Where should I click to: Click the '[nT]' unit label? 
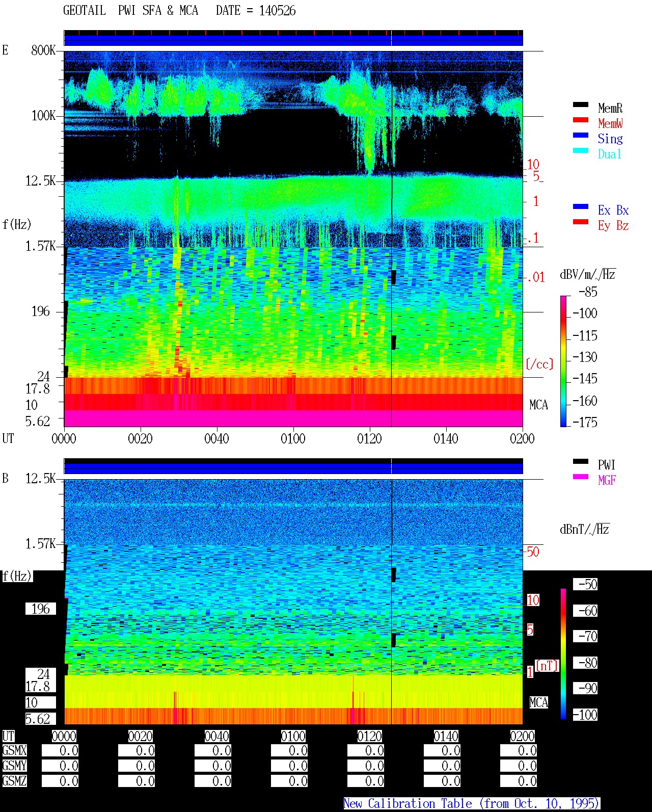(547, 666)
